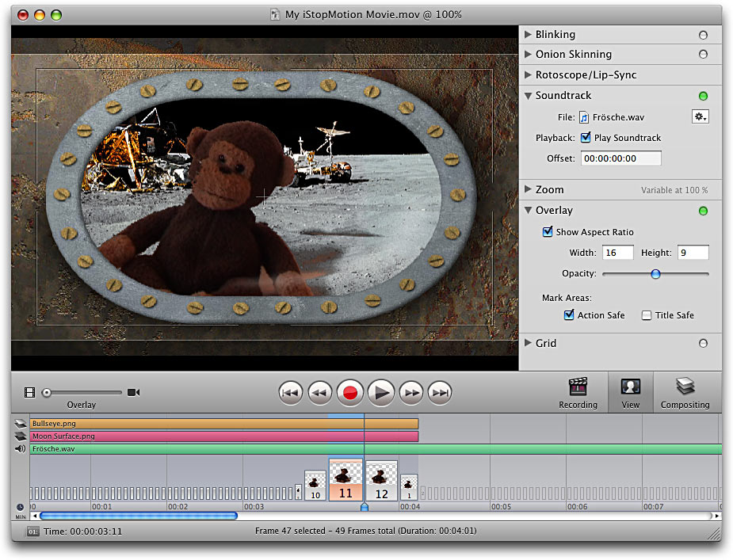This screenshot has width=733, height=560.
Task: Uncheck Play Soundtrack checkbox
Action: (586, 138)
